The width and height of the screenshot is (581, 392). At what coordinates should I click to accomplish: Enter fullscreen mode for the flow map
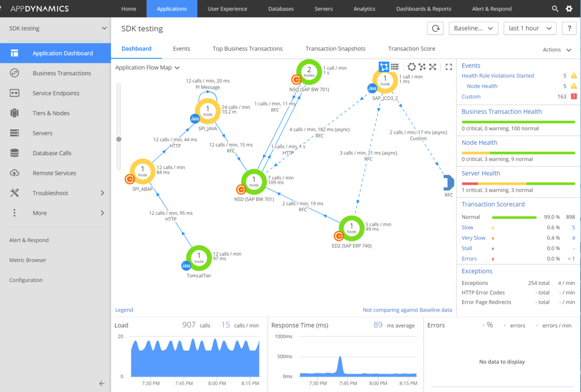pyautogui.click(x=448, y=67)
